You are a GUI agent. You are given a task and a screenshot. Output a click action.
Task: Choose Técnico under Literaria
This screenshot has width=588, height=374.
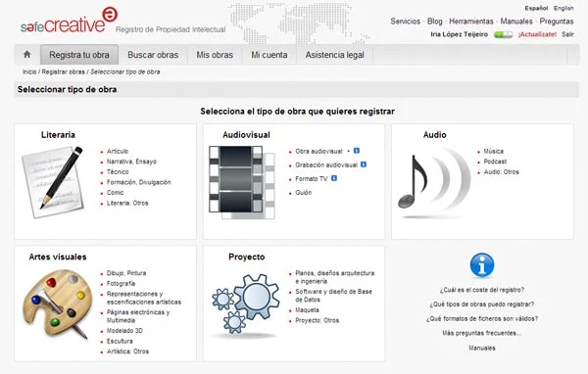point(118,171)
